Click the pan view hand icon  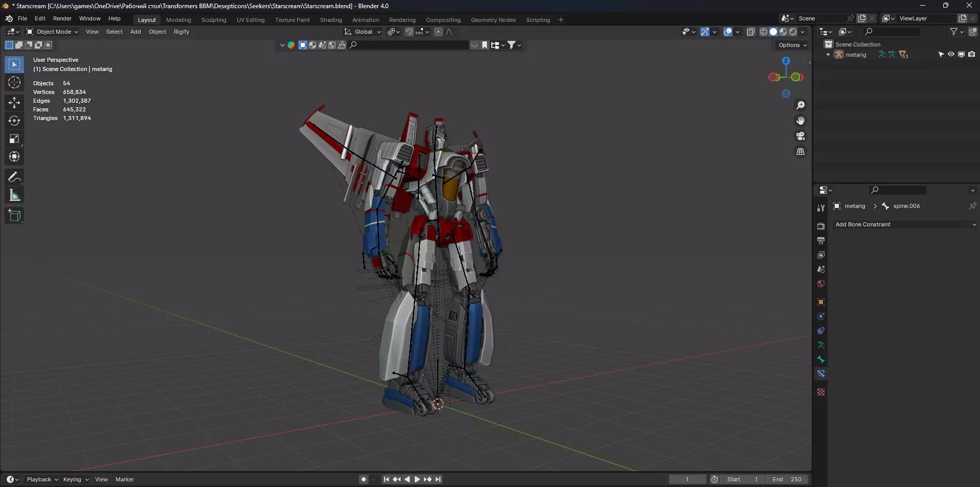pos(800,121)
